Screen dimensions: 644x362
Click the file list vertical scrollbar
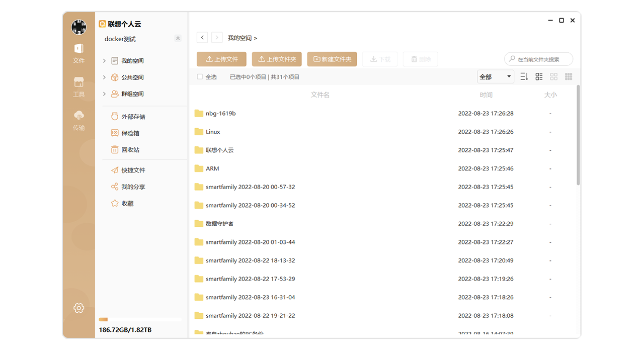pos(578,135)
